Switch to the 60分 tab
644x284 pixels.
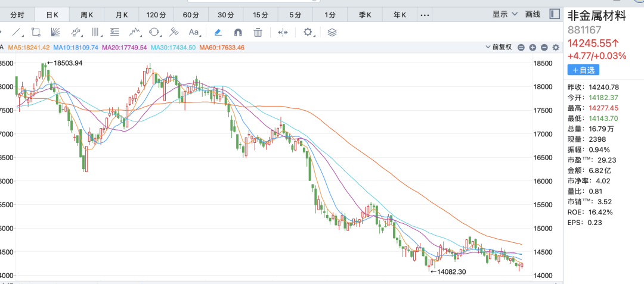click(191, 14)
